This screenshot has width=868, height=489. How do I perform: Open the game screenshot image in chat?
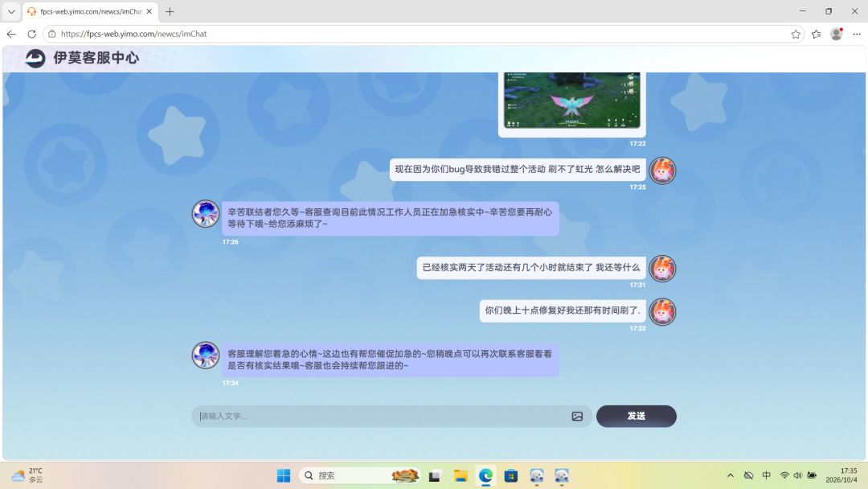pos(572,100)
